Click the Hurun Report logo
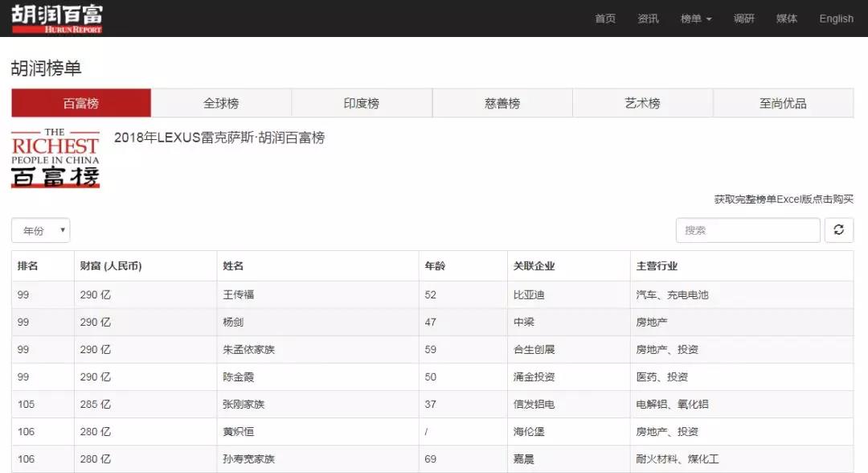The height and width of the screenshot is (473, 868). pyautogui.click(x=57, y=19)
